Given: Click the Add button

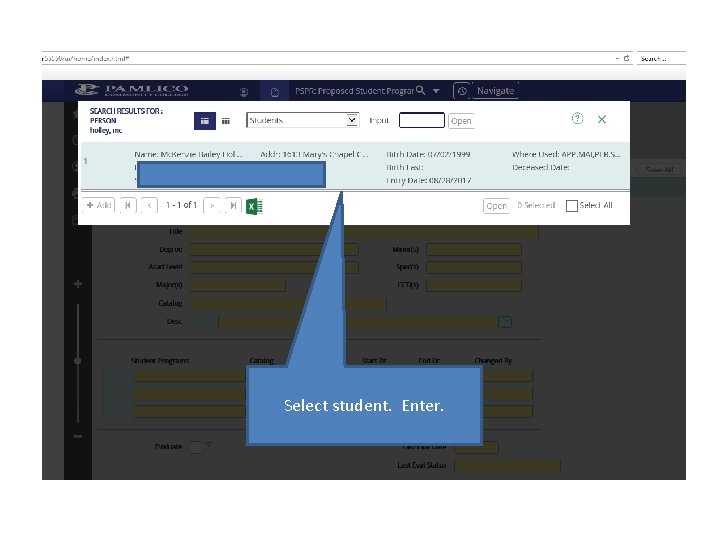Looking at the screenshot, I should 99,205.
